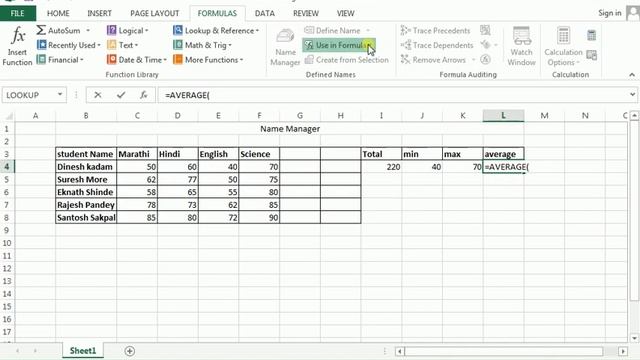Screen dimensions: 640x360
Task: Open Date & Time functions menu
Action: click(137, 60)
